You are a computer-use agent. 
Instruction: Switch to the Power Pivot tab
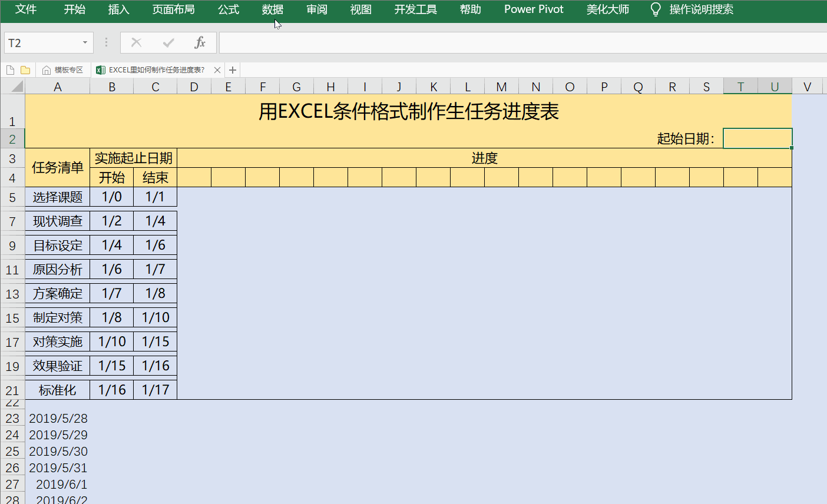[533, 9]
